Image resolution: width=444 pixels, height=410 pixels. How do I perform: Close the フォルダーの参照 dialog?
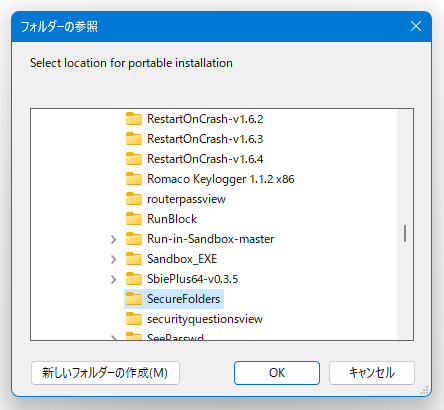[416, 26]
